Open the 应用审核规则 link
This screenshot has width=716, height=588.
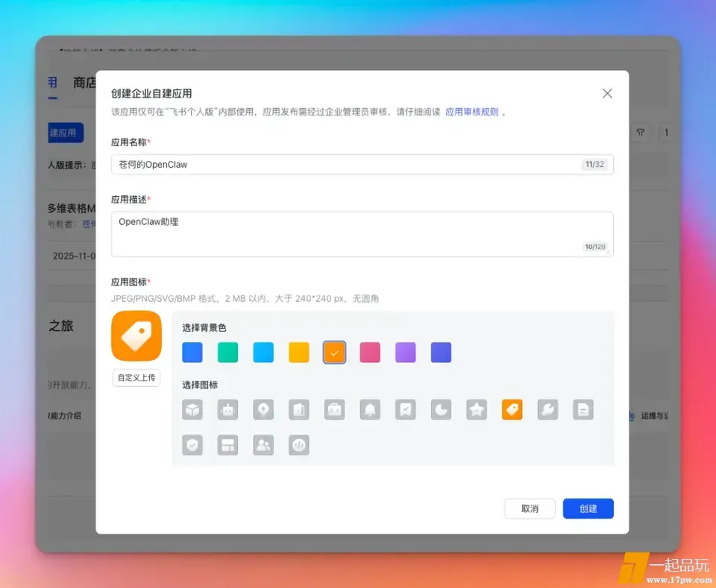[471, 113]
